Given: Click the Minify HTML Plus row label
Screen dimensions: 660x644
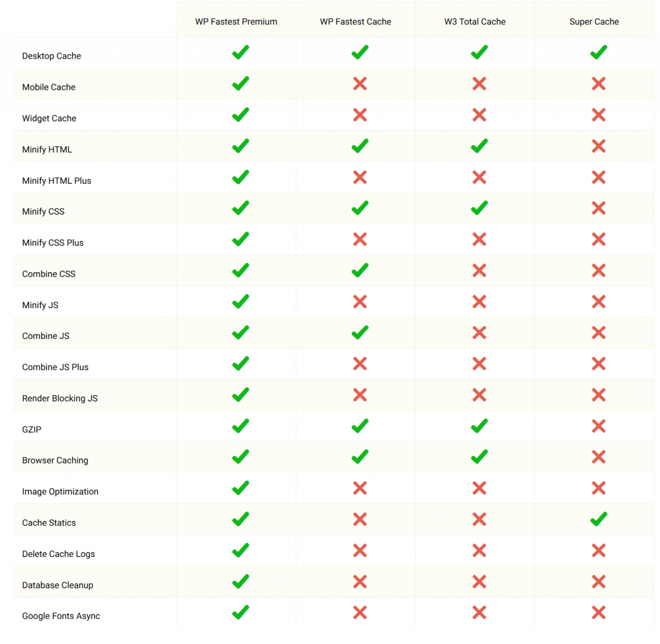Looking at the screenshot, I should pyautogui.click(x=57, y=181).
